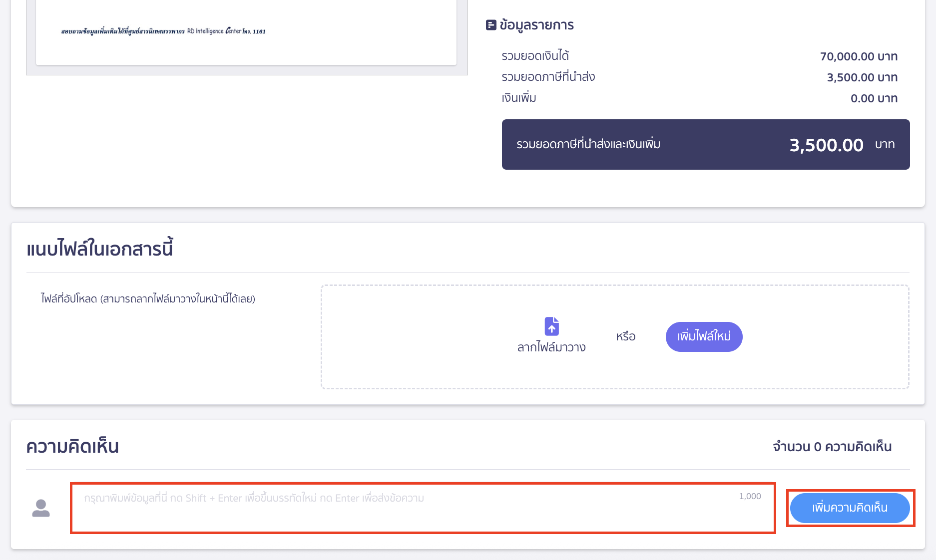Click the แนบไฟล์ในเอกสารนี้ section heading
This screenshot has width=936, height=560.
click(x=100, y=249)
